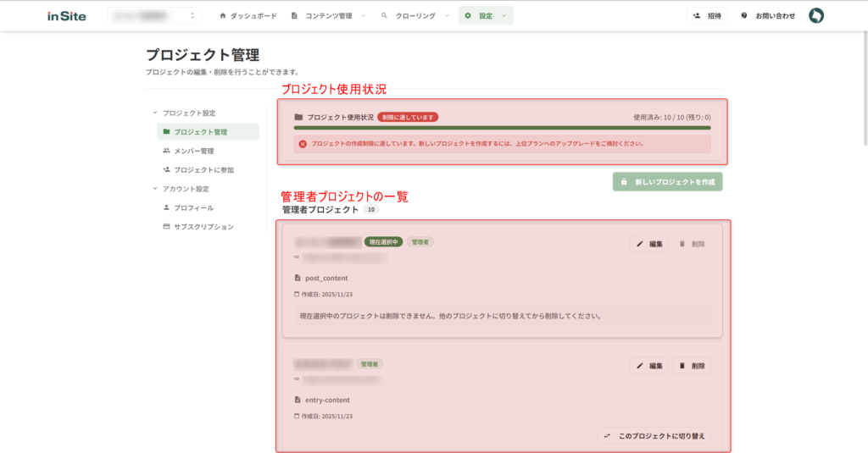Click the people icon beside メンバー管理

click(166, 151)
